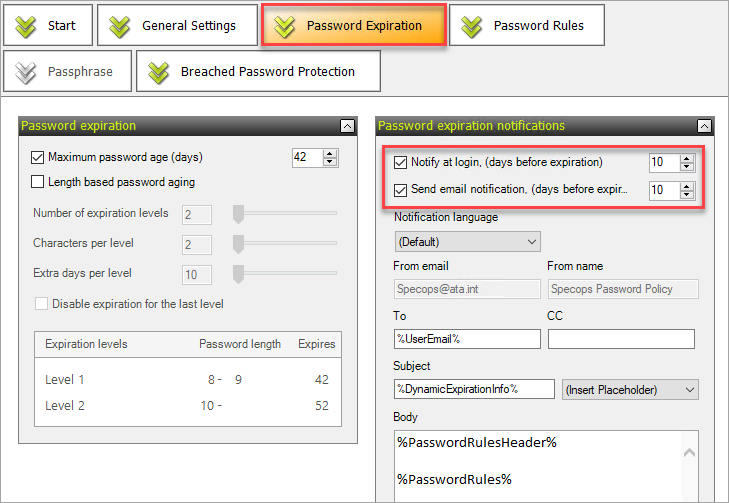Disable the Send email notification checkbox
Image resolution: width=729 pixels, height=503 pixels.
[400, 190]
